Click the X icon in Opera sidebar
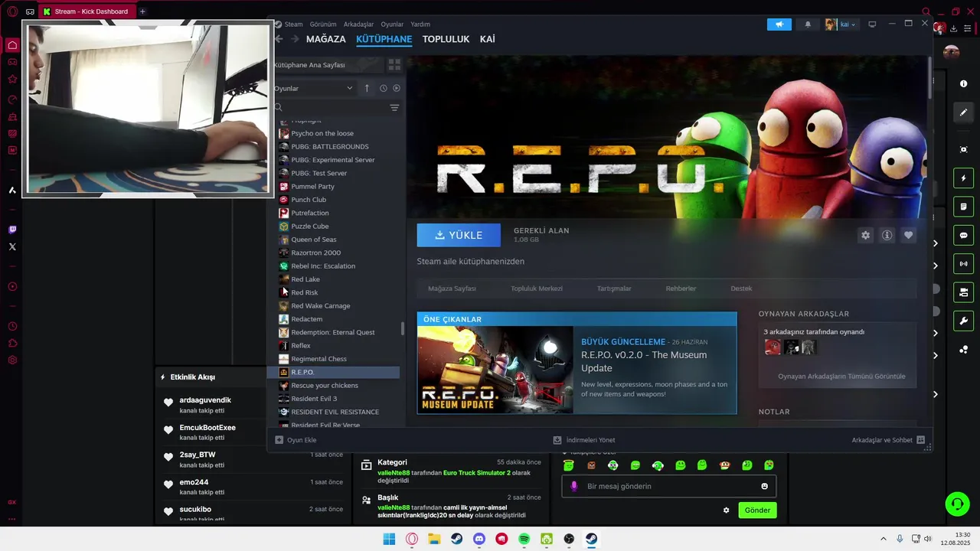The height and width of the screenshot is (551, 980). 12,246
